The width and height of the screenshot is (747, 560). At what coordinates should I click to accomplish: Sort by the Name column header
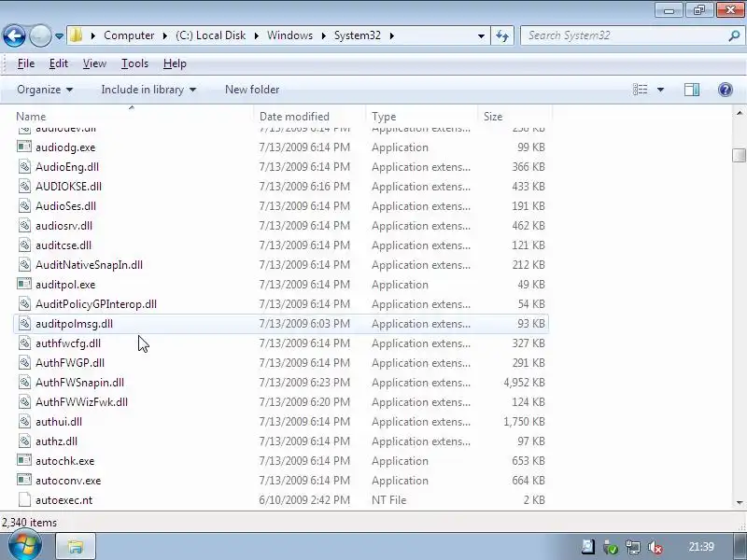click(133, 116)
